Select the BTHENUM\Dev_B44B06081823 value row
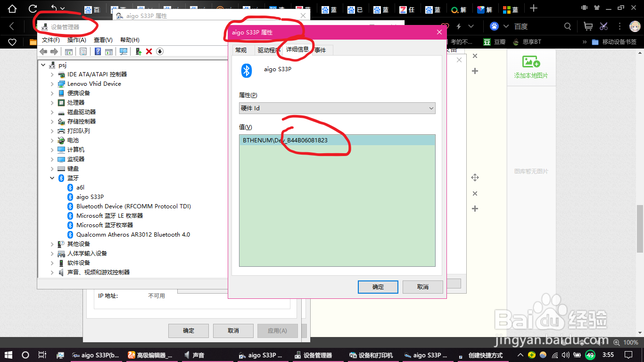 337,140
